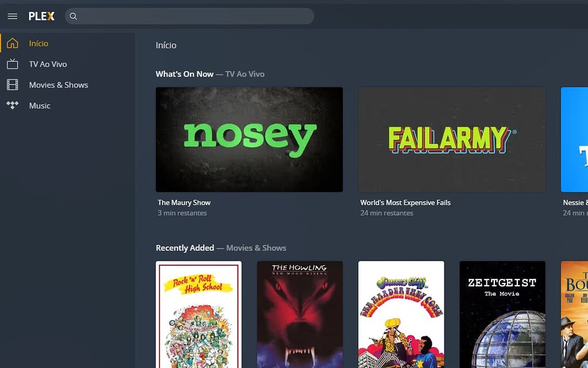Open Movies & Shows from the sidebar

pos(58,84)
